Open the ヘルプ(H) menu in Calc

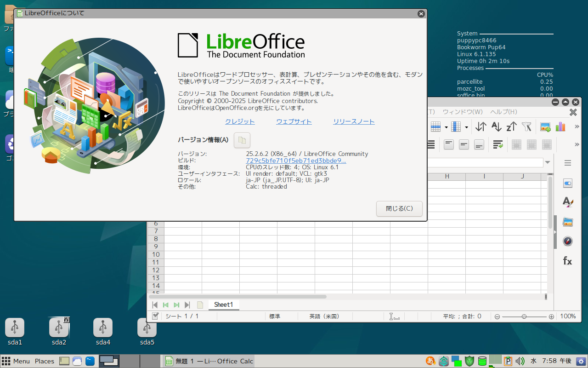pyautogui.click(x=503, y=112)
